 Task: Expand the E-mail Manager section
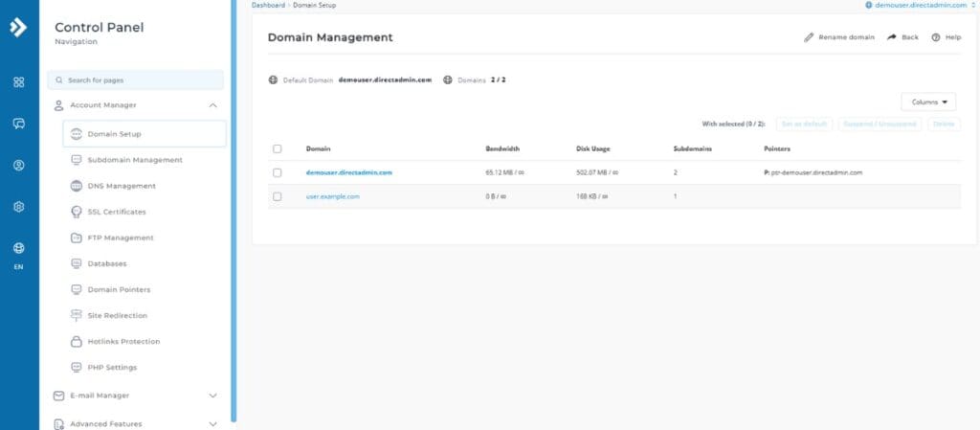(x=212, y=395)
